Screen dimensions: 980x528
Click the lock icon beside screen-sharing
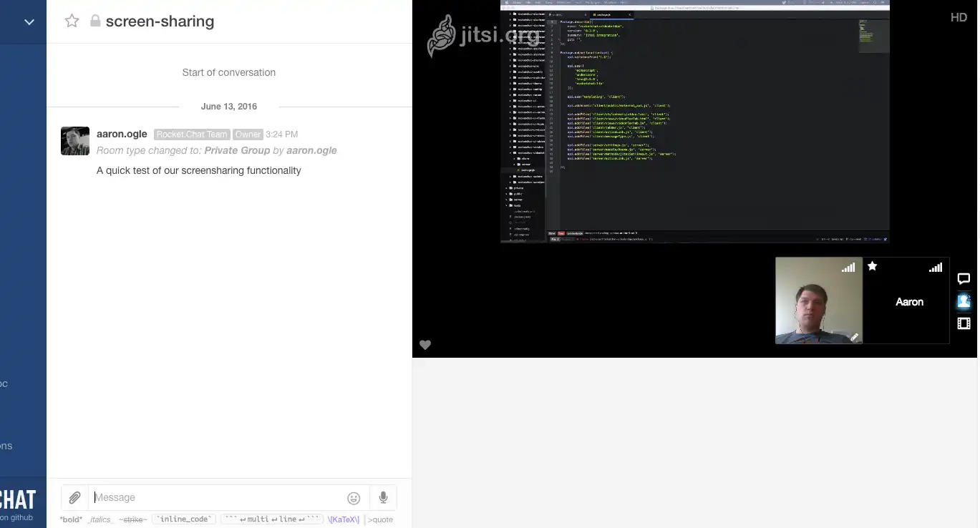click(95, 21)
